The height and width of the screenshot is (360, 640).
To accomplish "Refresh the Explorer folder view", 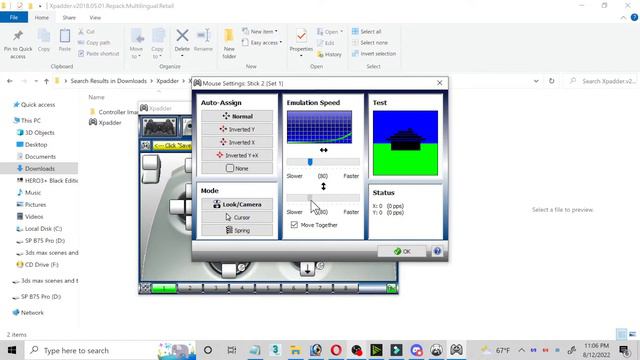I will pyautogui.click(x=551, y=81).
